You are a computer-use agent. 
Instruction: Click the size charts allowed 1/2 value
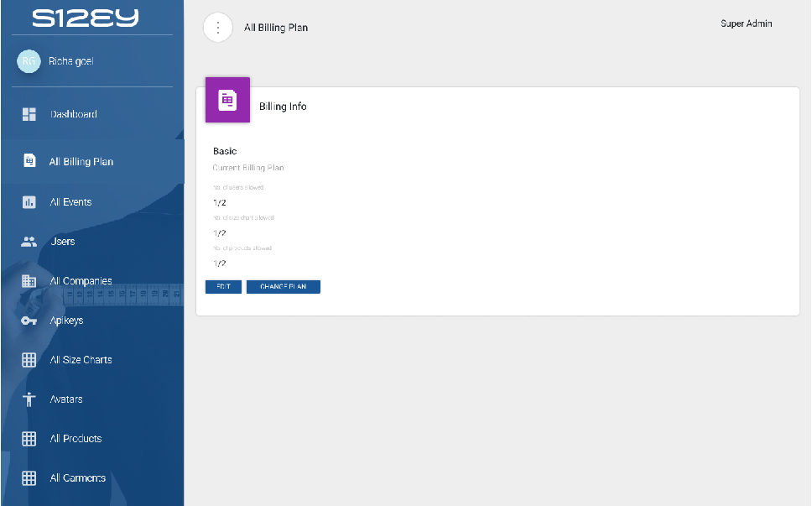[220, 233]
